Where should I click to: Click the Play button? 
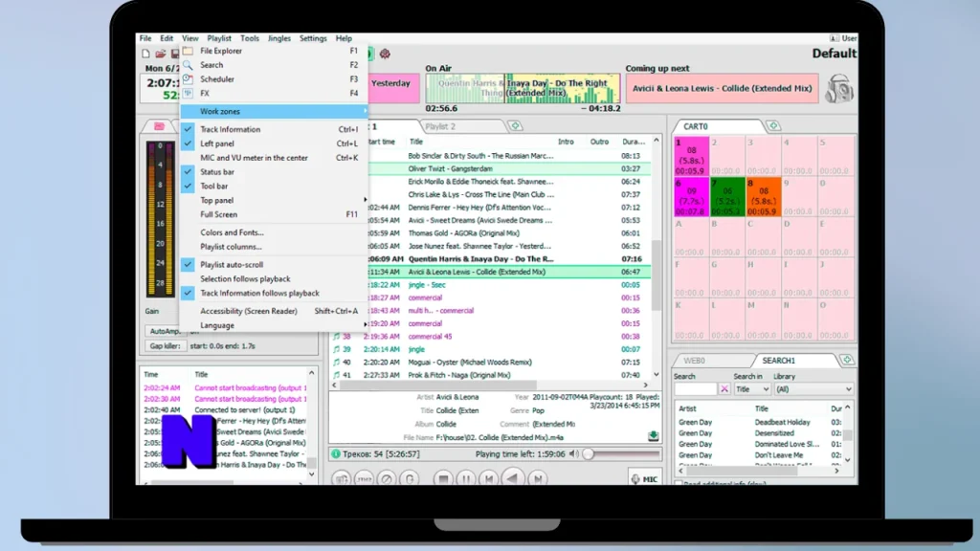point(513,478)
